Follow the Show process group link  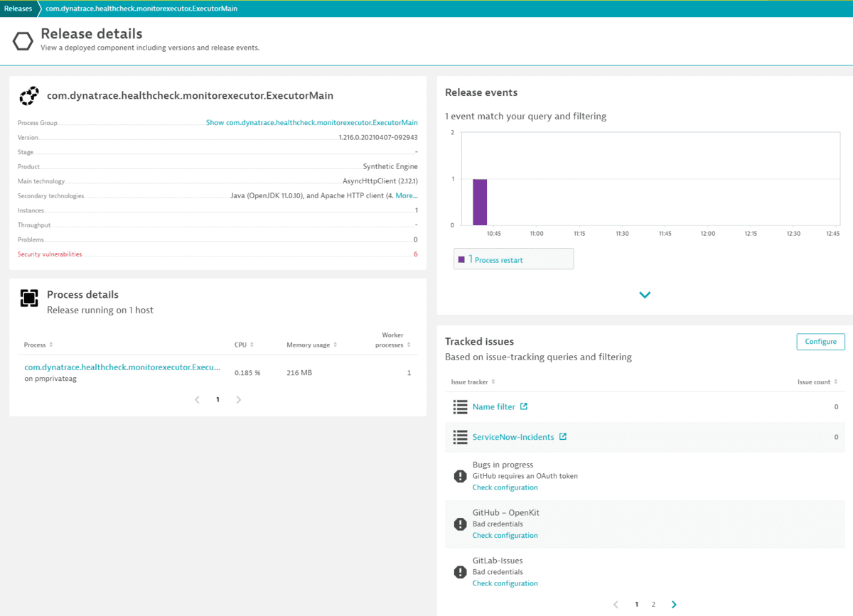(x=311, y=122)
